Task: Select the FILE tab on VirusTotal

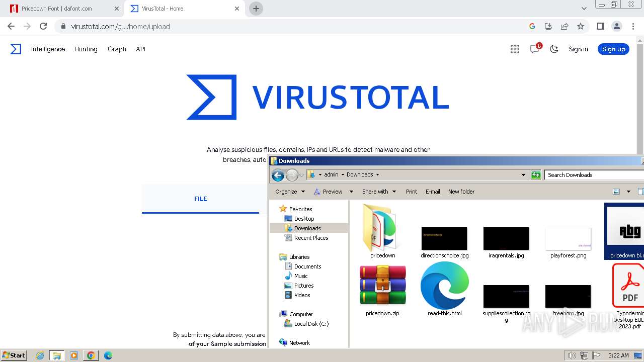Action: (x=200, y=199)
